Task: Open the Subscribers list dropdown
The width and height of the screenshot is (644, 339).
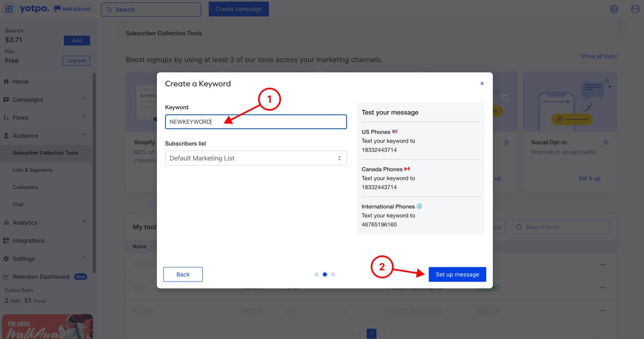Action: click(x=256, y=158)
